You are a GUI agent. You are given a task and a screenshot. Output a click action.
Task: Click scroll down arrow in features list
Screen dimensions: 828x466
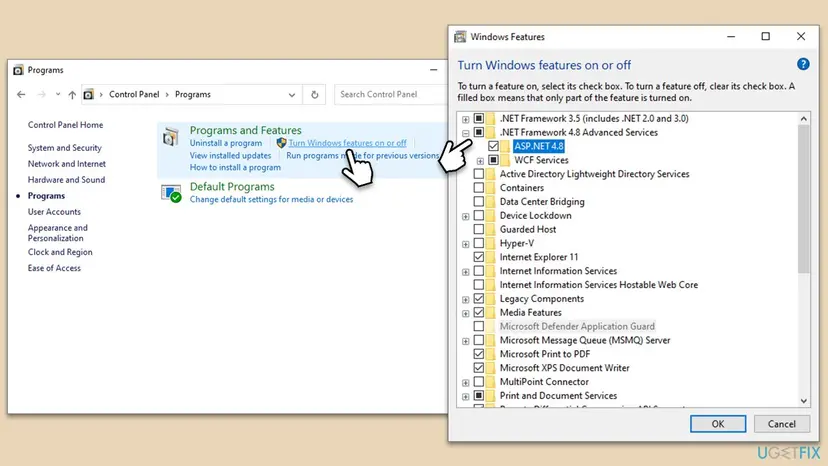click(803, 400)
